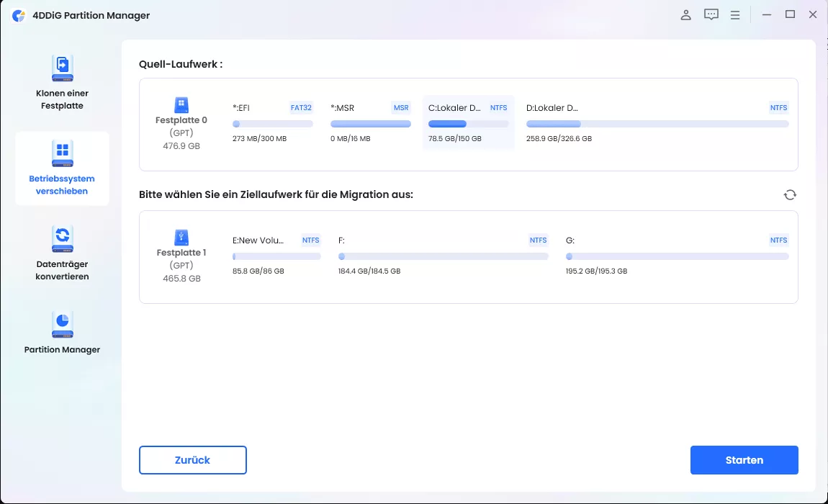Click the NTFS badge on D: partition
This screenshot has height=504, width=828.
point(778,108)
